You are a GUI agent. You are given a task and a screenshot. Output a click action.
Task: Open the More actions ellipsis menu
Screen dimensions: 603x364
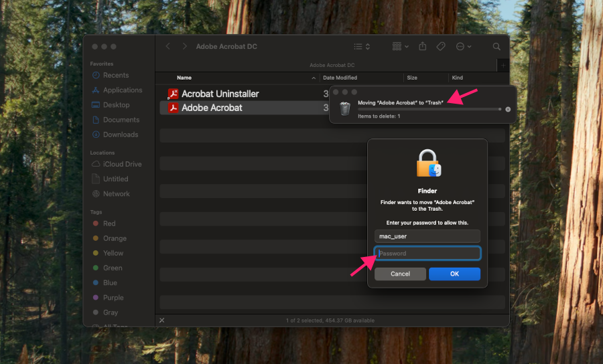(464, 46)
